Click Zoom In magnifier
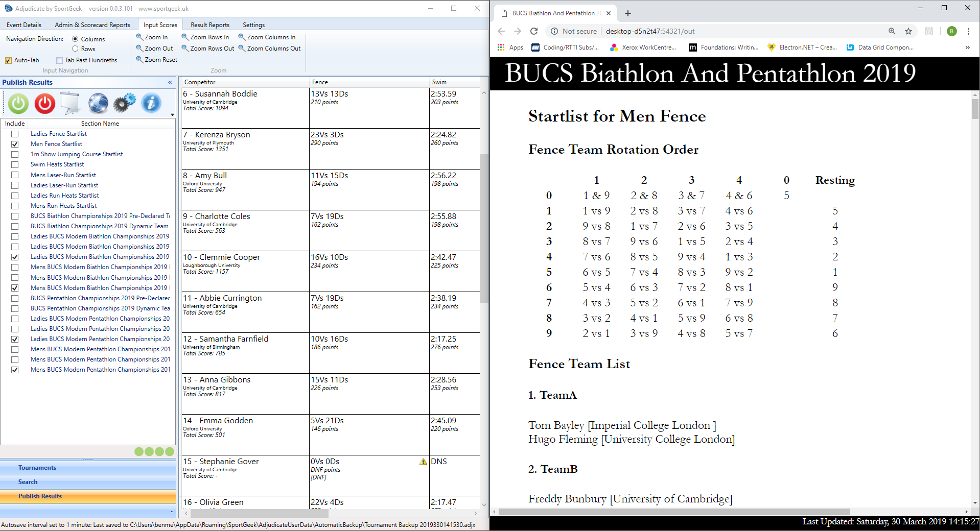The image size is (980, 531). [x=152, y=37]
